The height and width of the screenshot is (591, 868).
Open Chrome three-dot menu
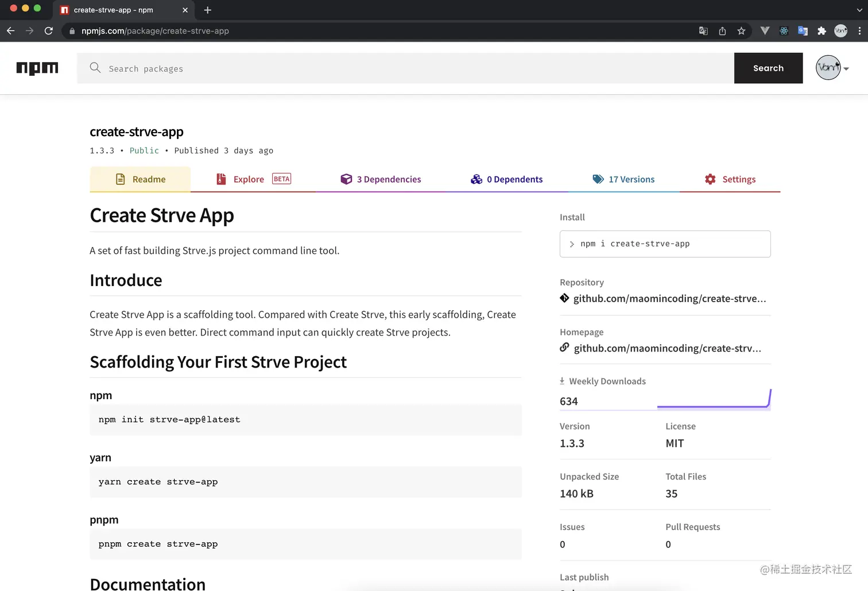pyautogui.click(x=859, y=31)
